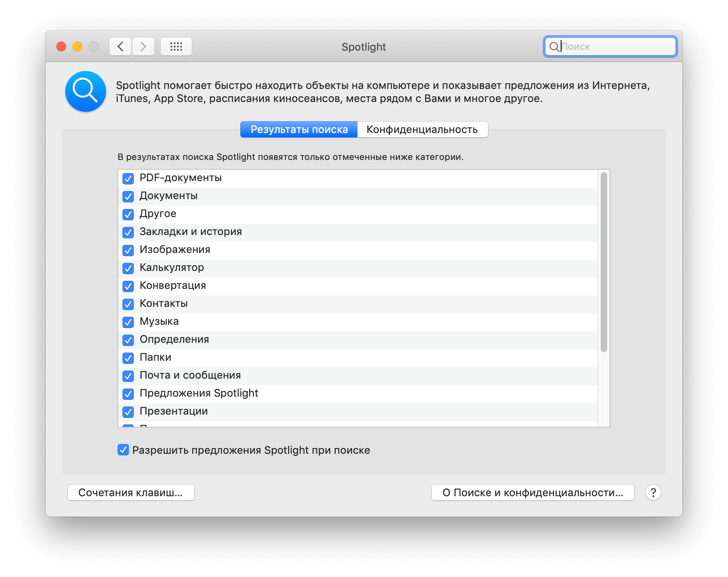The width and height of the screenshot is (728, 577).
Task: Select the Изображения row label
Action: click(175, 250)
